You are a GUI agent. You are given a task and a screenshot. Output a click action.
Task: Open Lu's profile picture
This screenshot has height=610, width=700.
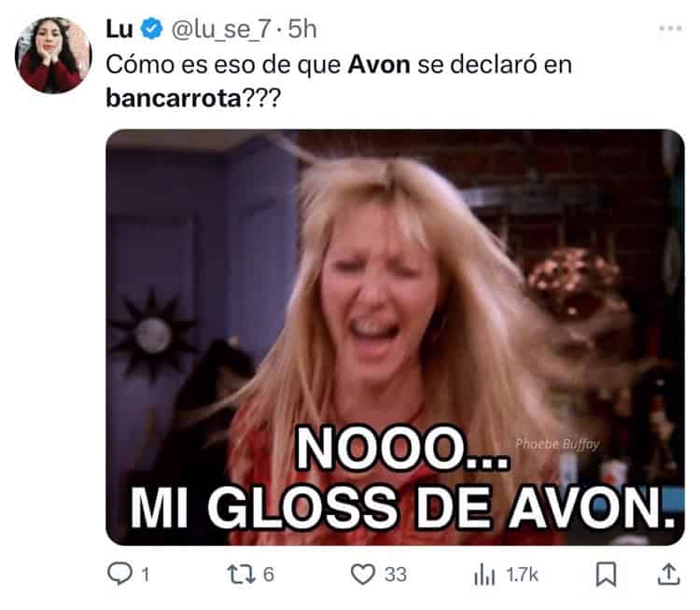click(53, 55)
